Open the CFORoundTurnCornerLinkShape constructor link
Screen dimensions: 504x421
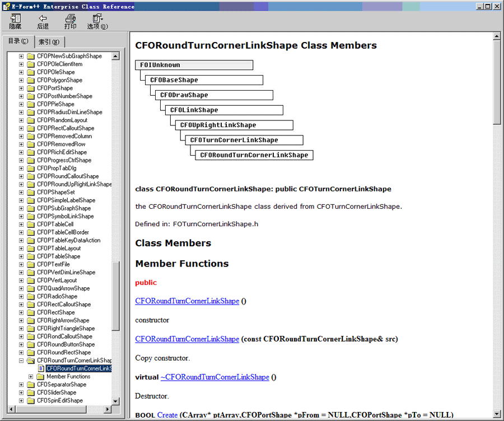(x=187, y=301)
